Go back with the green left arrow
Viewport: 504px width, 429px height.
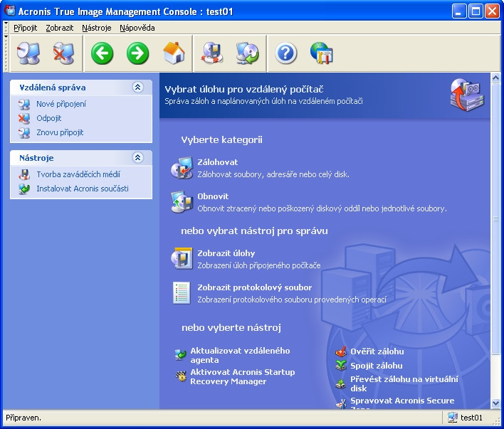(103, 53)
